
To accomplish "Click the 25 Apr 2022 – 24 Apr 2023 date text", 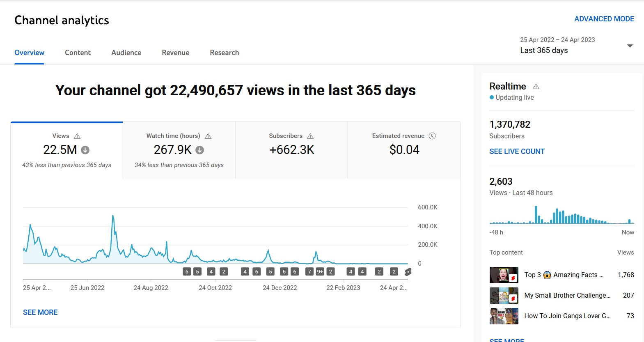I will tap(557, 40).
